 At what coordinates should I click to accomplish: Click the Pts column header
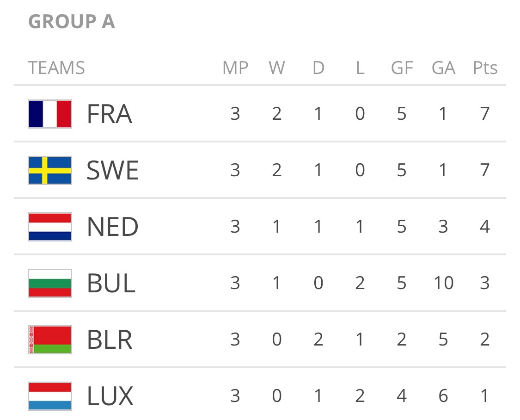point(485,68)
